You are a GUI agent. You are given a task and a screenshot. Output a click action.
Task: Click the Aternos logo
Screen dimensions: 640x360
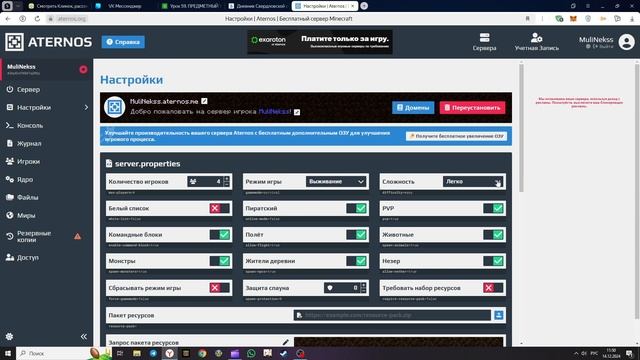(x=49, y=42)
